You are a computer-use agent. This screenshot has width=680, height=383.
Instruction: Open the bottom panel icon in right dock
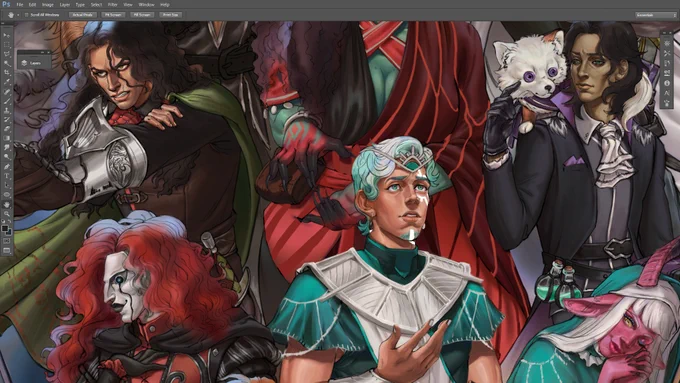point(667,103)
